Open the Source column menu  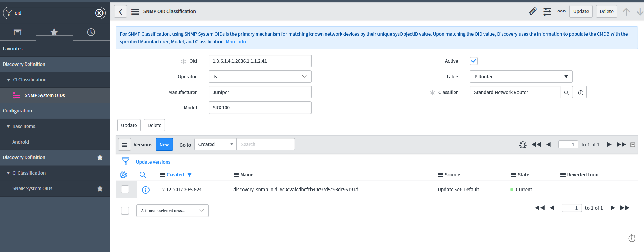(x=440, y=175)
